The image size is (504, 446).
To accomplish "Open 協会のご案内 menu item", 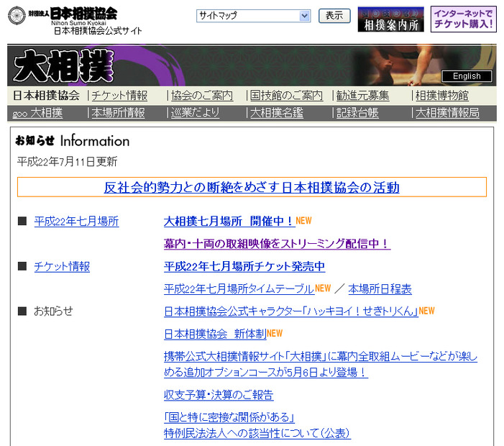I will coord(202,96).
